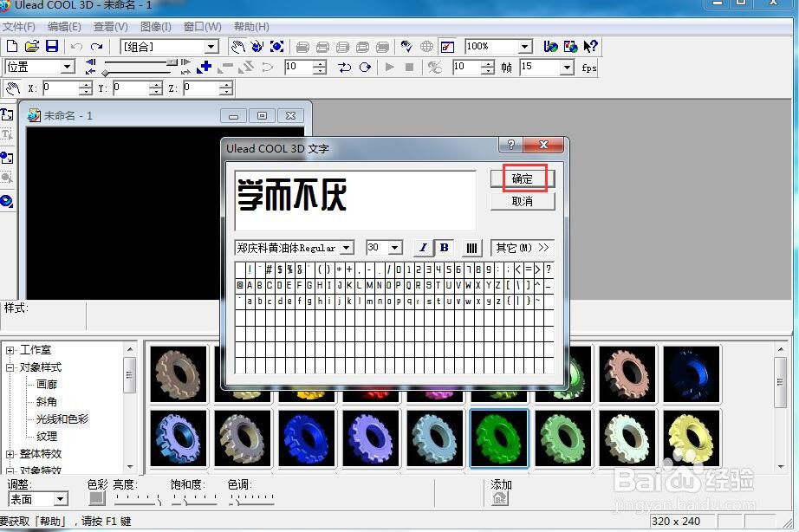Viewport: 799px width, 532px height.
Task: Open the 文件(F) menu
Action: tap(19, 27)
